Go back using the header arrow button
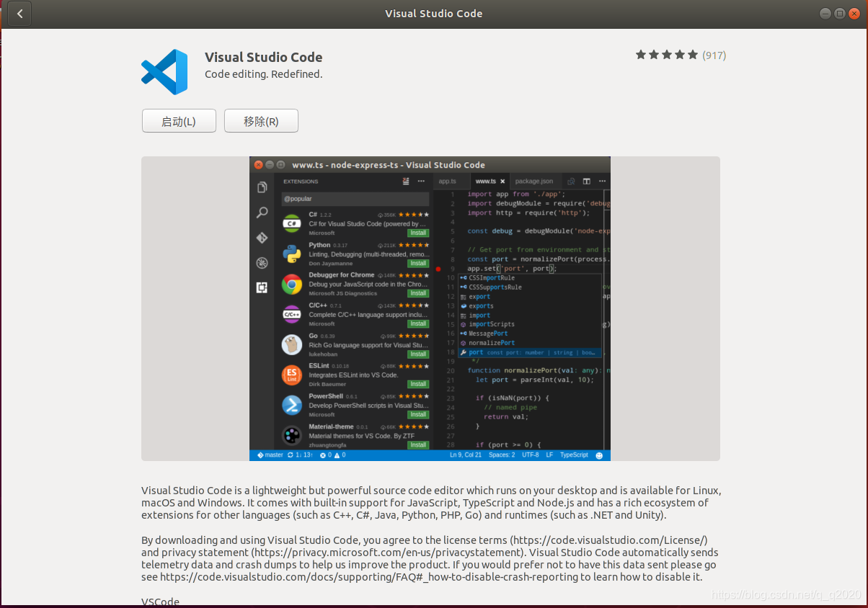Image resolution: width=868 pixels, height=608 pixels. pyautogui.click(x=19, y=14)
